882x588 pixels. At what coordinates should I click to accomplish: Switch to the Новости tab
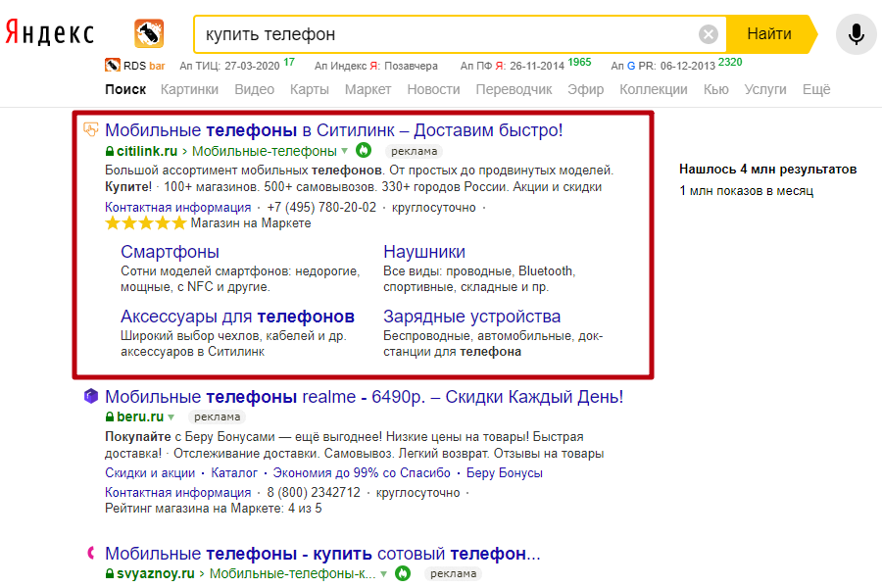tap(433, 89)
